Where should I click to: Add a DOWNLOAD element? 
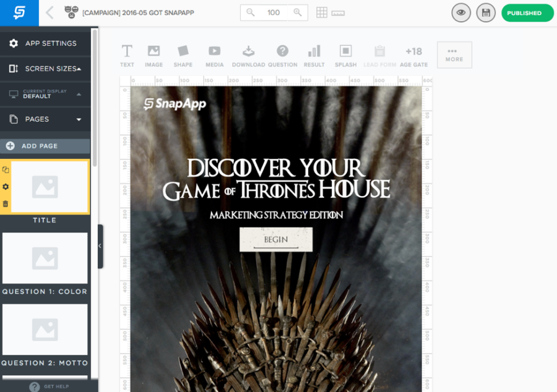pyautogui.click(x=248, y=56)
